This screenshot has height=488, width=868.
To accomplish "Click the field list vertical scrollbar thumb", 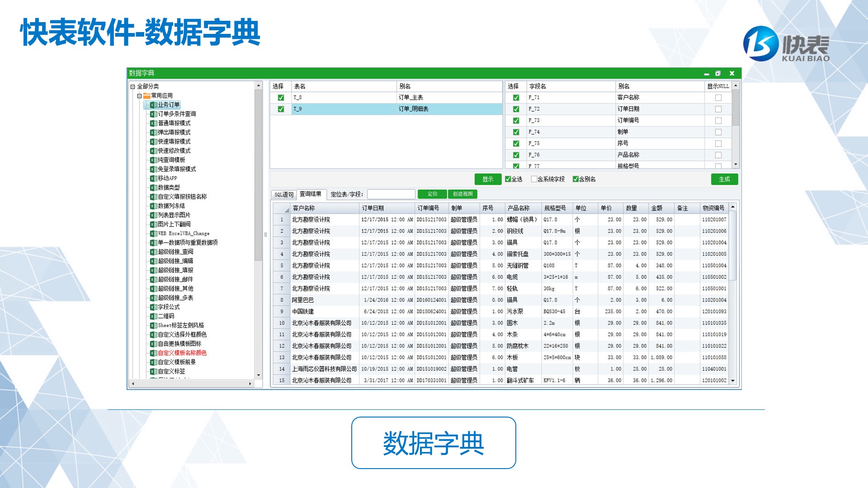I will [x=736, y=108].
